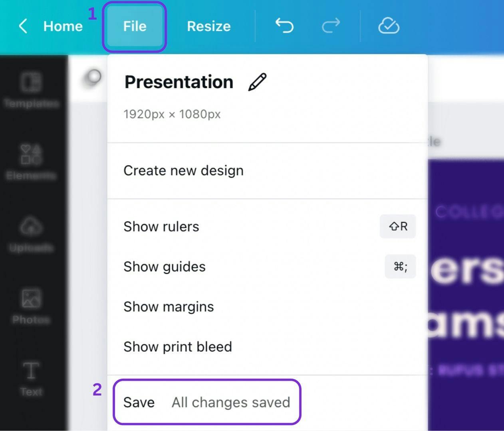Click the undo arrow icon
This screenshot has width=504, height=431.
coord(284,26)
